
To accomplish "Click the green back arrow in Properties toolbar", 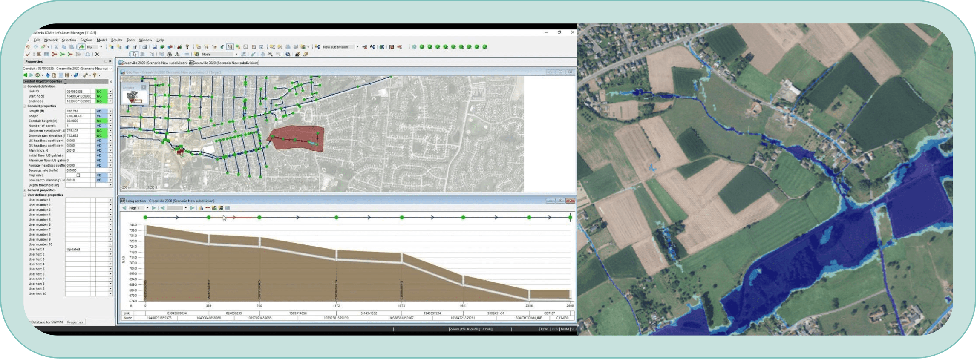I will pos(25,75).
